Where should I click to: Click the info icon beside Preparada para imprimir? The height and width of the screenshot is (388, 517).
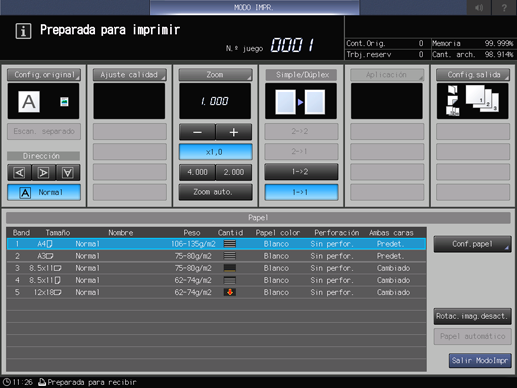[x=23, y=31]
